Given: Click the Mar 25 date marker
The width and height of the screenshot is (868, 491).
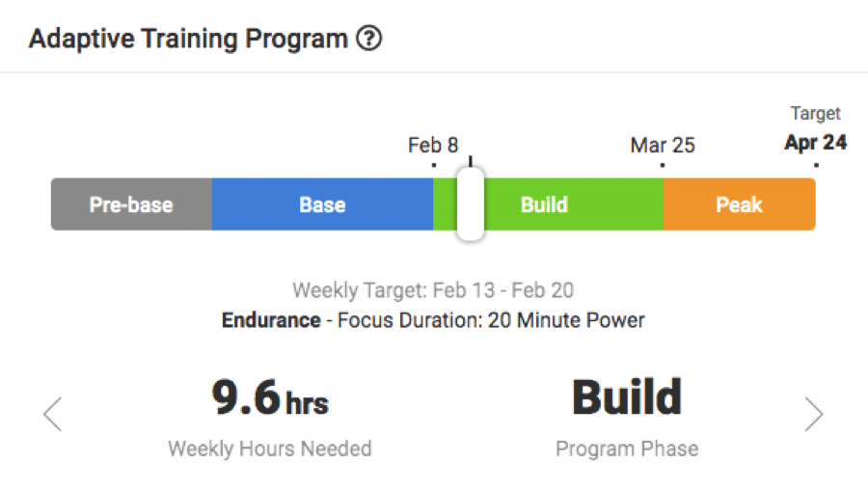Looking at the screenshot, I should click(663, 146).
